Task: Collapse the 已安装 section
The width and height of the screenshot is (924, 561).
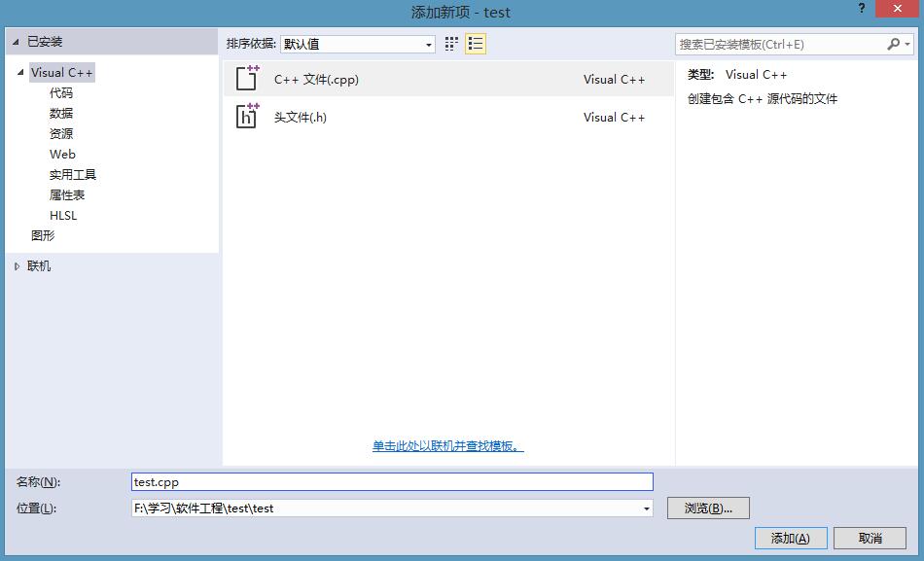Action: tap(16, 42)
